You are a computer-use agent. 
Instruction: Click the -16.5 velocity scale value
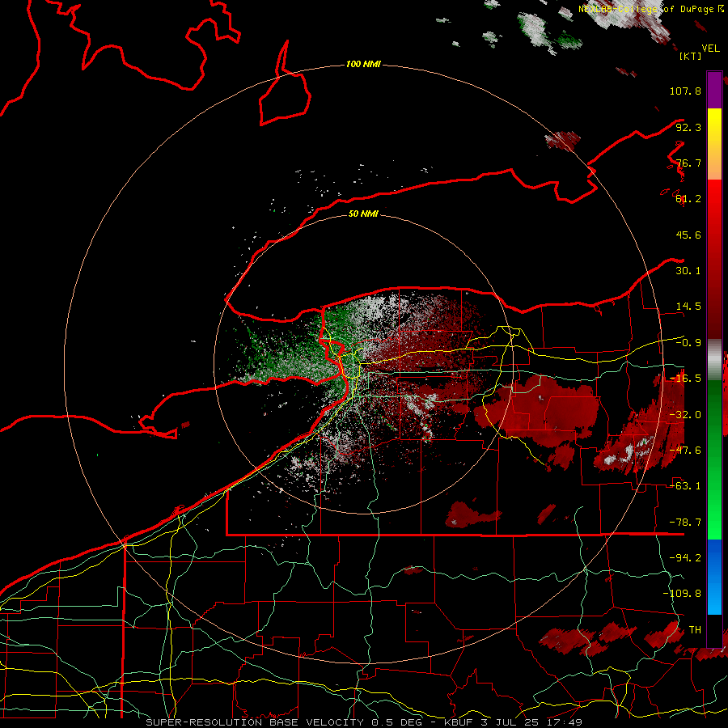[x=685, y=379]
